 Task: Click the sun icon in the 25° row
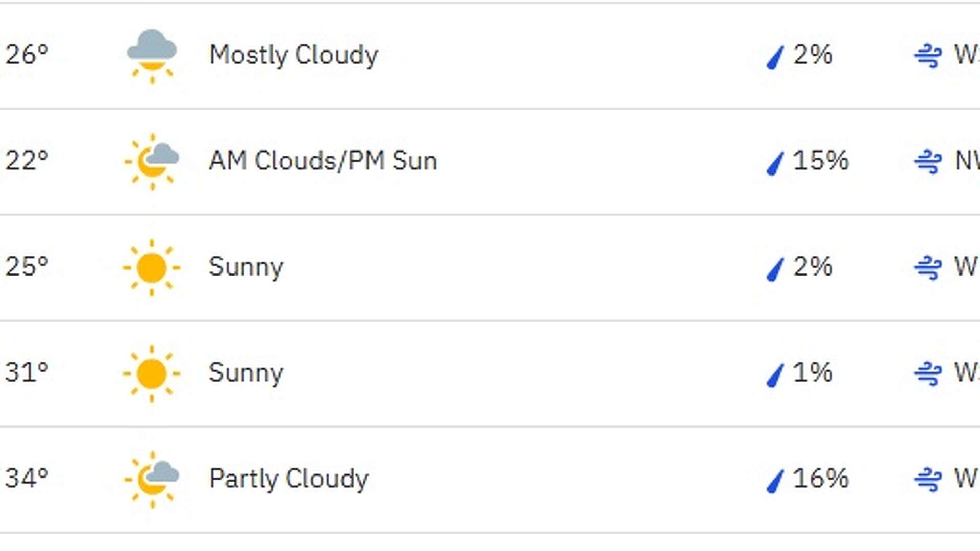pos(152,267)
